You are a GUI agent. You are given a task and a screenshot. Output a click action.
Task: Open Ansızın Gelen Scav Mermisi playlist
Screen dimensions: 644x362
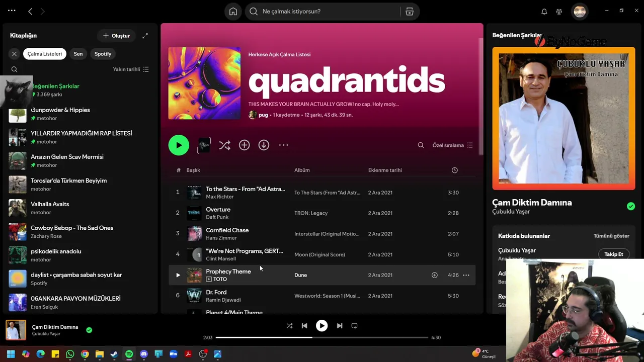[x=80, y=161]
